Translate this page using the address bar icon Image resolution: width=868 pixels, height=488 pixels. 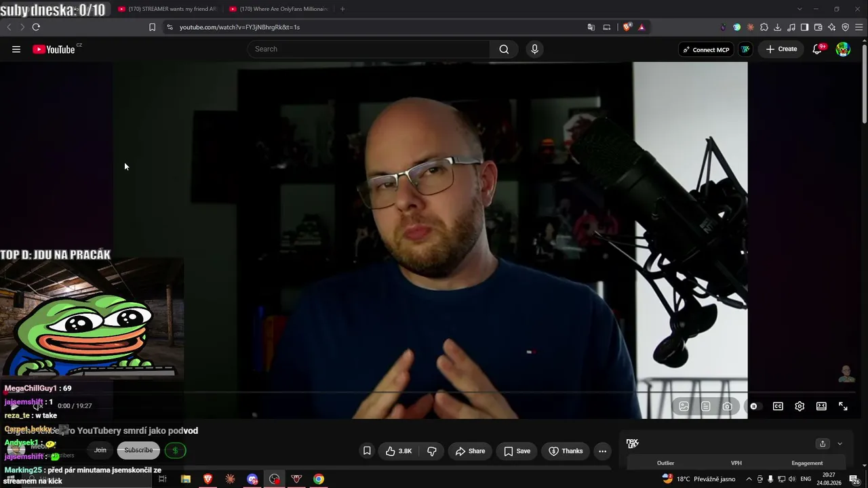[591, 27]
